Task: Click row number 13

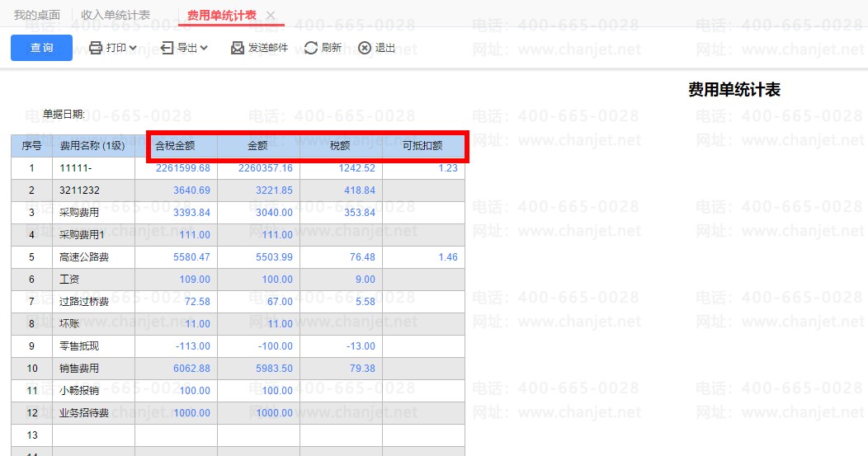Action: pos(32,435)
